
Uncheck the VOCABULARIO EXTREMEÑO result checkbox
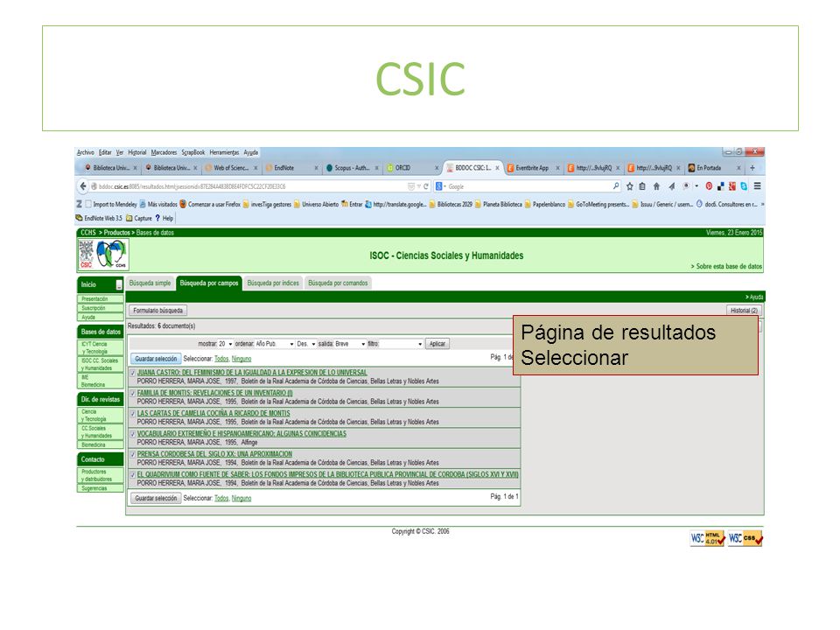tap(133, 433)
